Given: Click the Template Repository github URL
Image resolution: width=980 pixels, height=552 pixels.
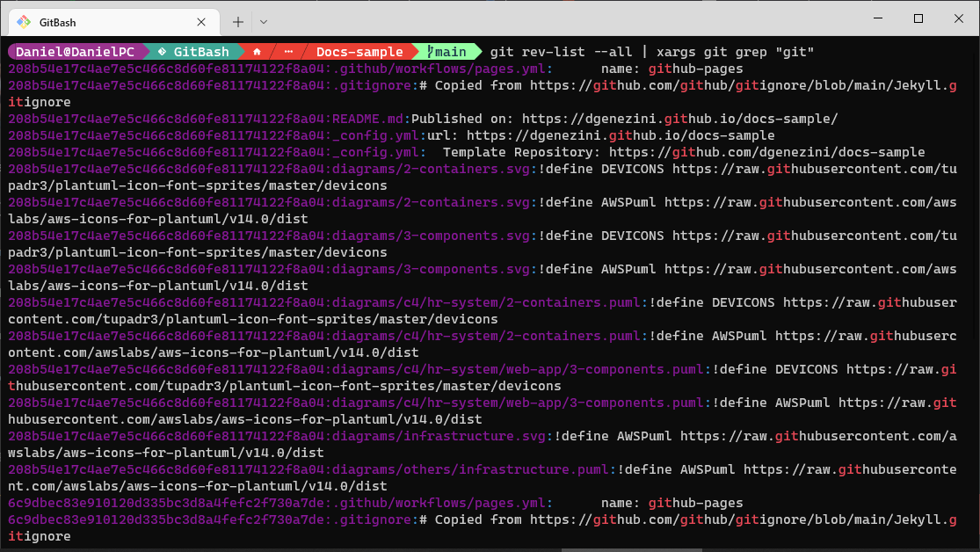Looking at the screenshot, I should [767, 153].
